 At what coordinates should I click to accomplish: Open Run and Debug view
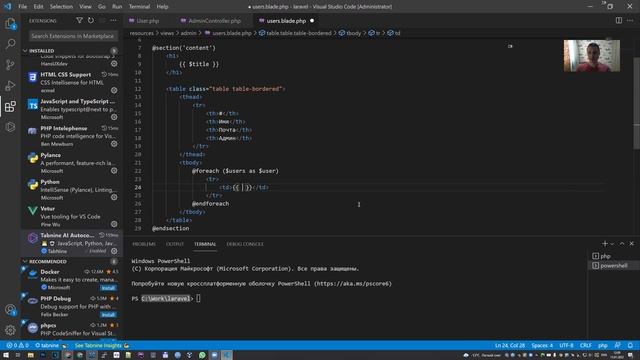pyautogui.click(x=10, y=85)
